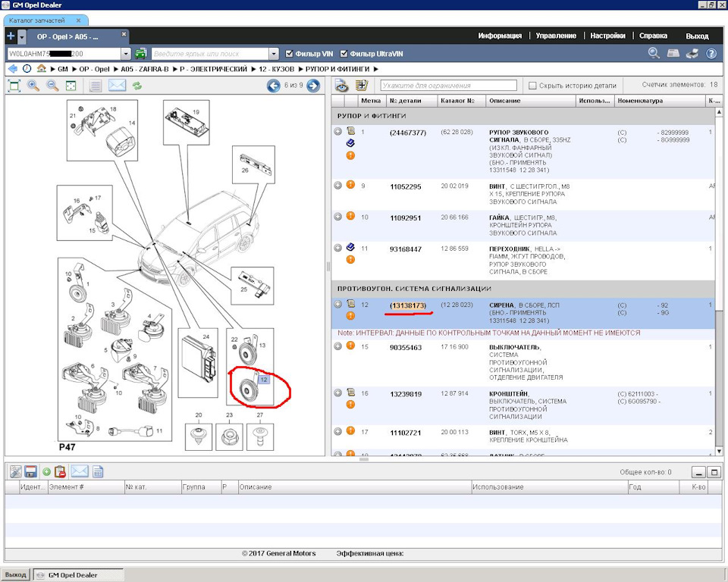Image resolution: width=728 pixels, height=582 pixels.
Task: Add item with green plus icon
Action: [46, 472]
